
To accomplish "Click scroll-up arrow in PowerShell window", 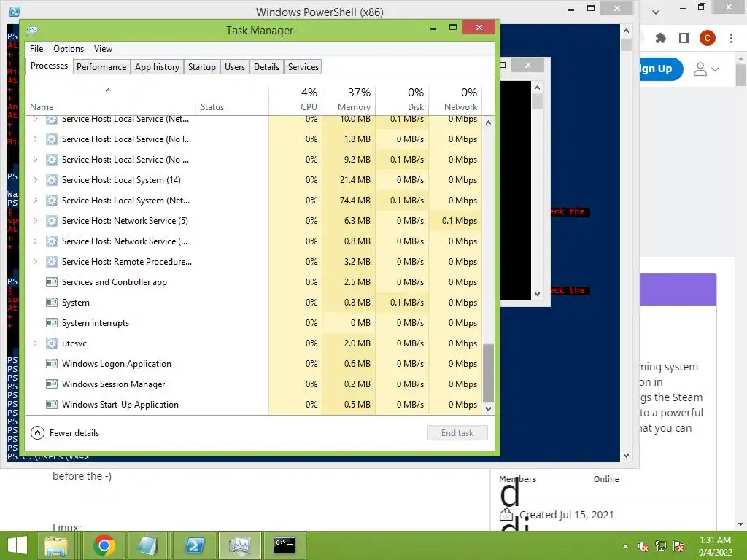I will click(x=626, y=31).
